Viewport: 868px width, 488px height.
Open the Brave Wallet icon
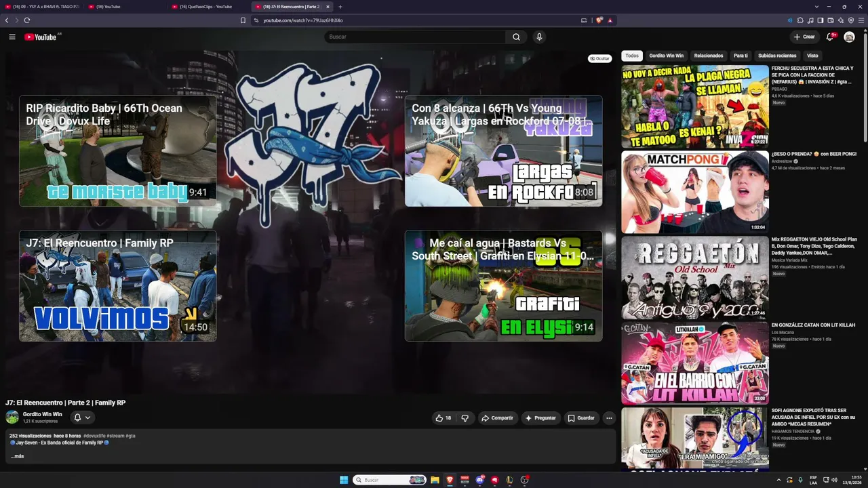[x=831, y=20]
